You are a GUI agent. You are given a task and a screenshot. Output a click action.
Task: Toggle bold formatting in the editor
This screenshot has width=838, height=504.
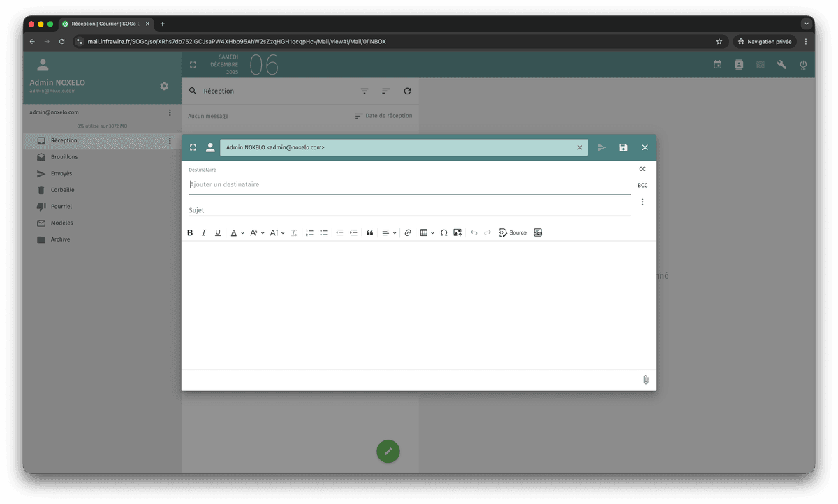pyautogui.click(x=190, y=232)
